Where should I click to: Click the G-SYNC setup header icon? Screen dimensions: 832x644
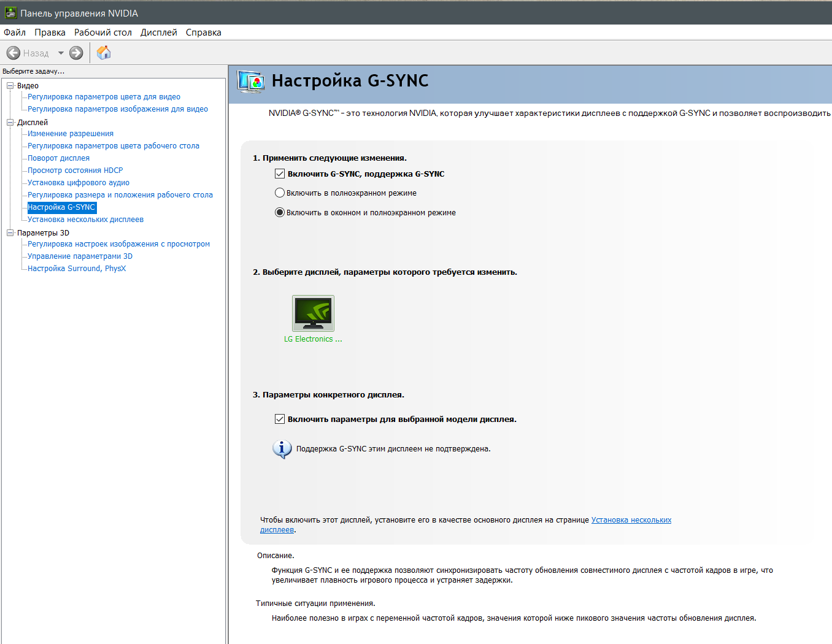pos(251,82)
